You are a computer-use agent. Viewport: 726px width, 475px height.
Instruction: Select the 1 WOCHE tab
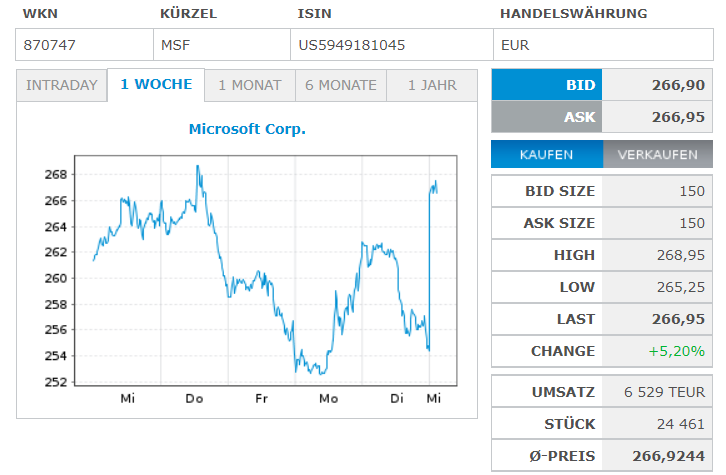pos(156,85)
